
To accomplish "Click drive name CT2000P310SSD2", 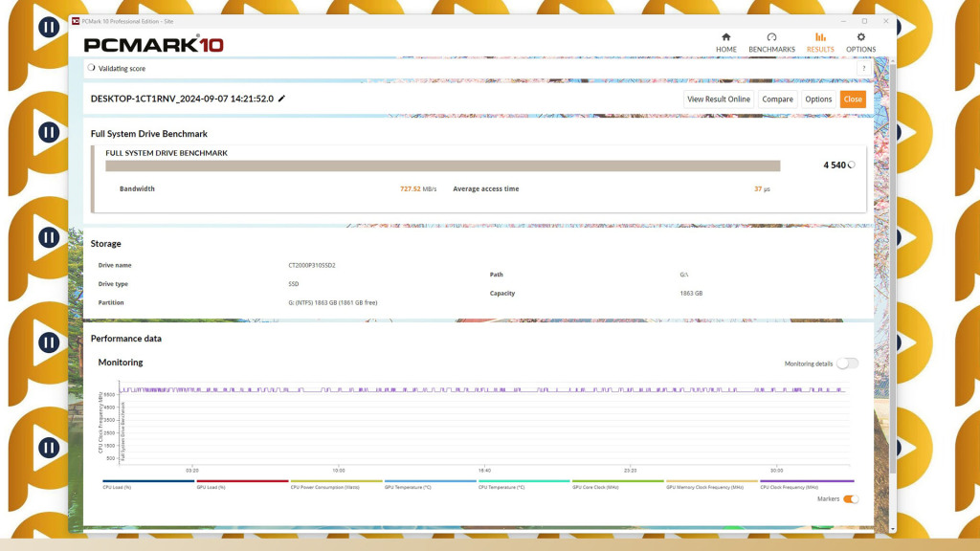I will (312, 266).
